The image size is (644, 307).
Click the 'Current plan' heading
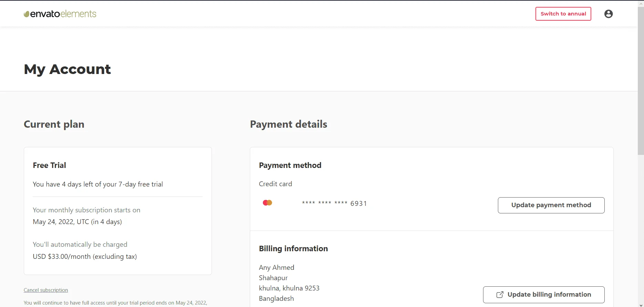[54, 124]
